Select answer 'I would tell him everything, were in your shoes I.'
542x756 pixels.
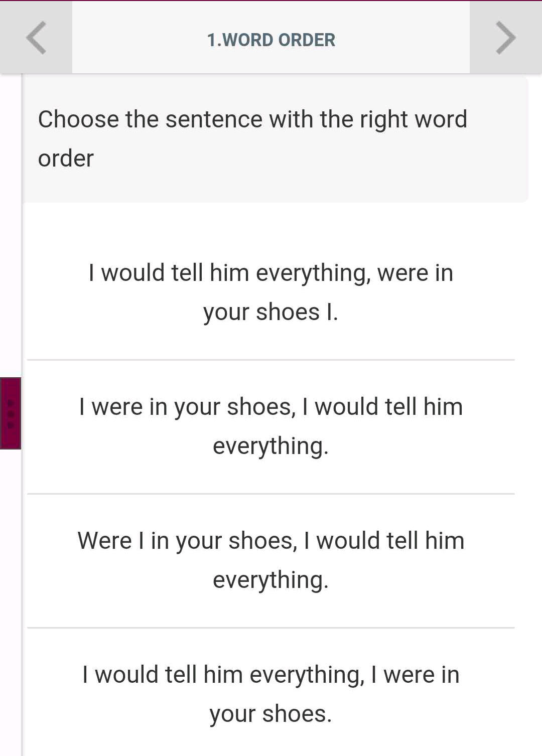tap(271, 292)
